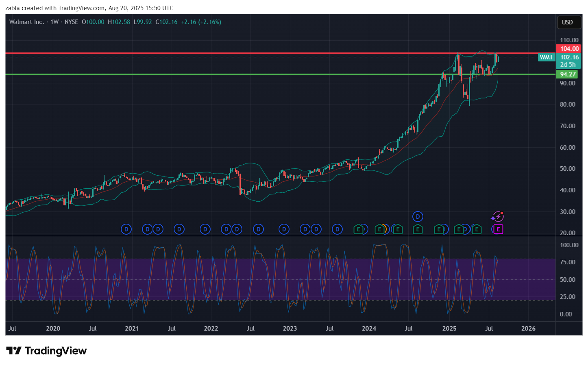Click the earnings E marker beneath the raised D

[x=418, y=229]
